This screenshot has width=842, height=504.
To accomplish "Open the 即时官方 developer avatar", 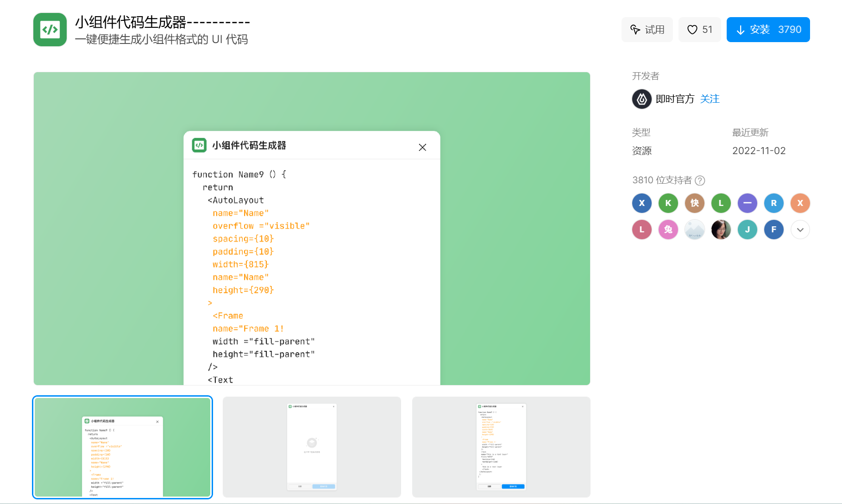I will pyautogui.click(x=642, y=99).
